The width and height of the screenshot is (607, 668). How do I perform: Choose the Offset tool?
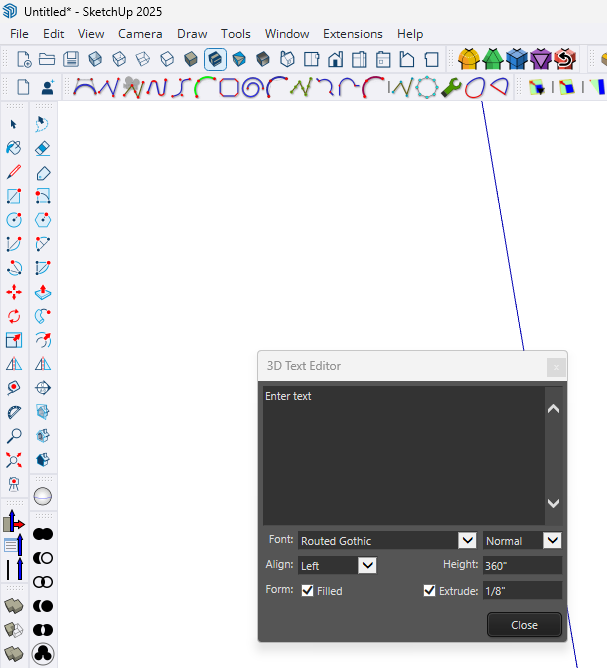pos(43,340)
